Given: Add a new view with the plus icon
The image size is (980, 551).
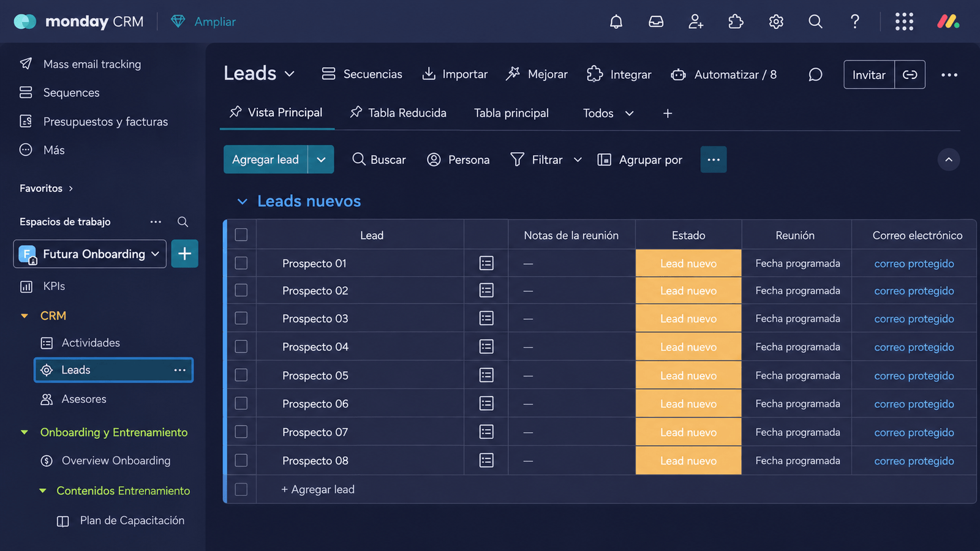Looking at the screenshot, I should pos(668,113).
